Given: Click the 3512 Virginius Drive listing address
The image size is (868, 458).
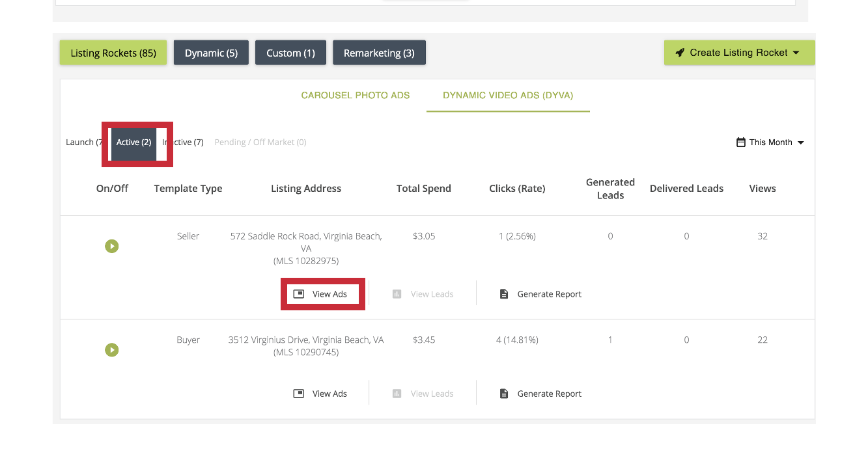Looking at the screenshot, I should click(305, 340).
